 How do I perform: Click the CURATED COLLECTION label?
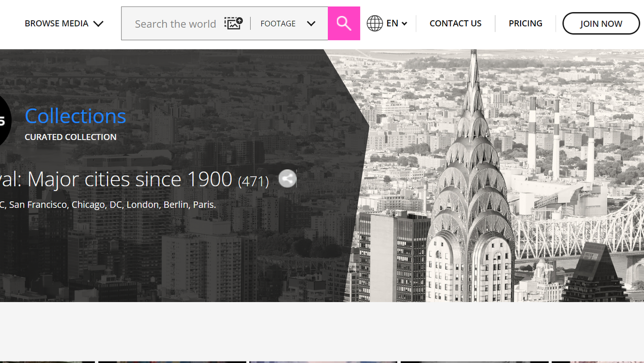(x=70, y=137)
